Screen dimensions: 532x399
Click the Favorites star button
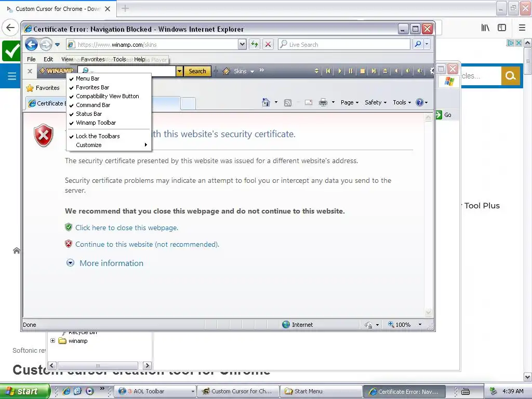click(43, 88)
